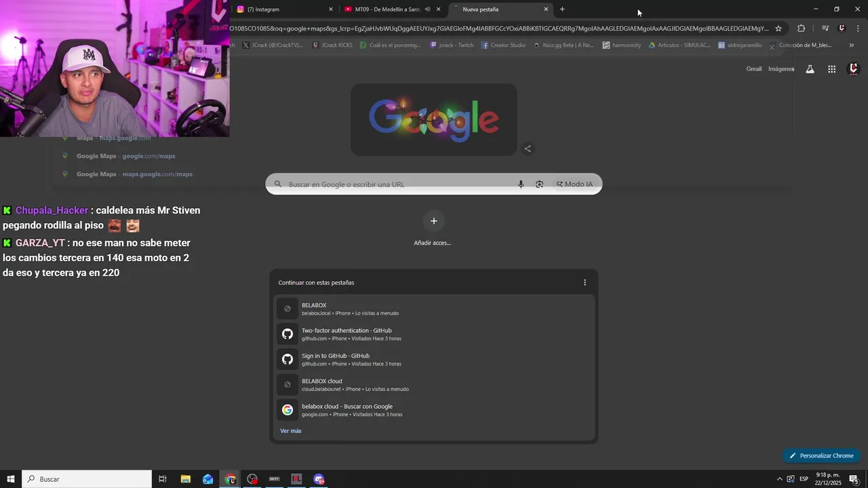Share the Google doodle

(528, 148)
